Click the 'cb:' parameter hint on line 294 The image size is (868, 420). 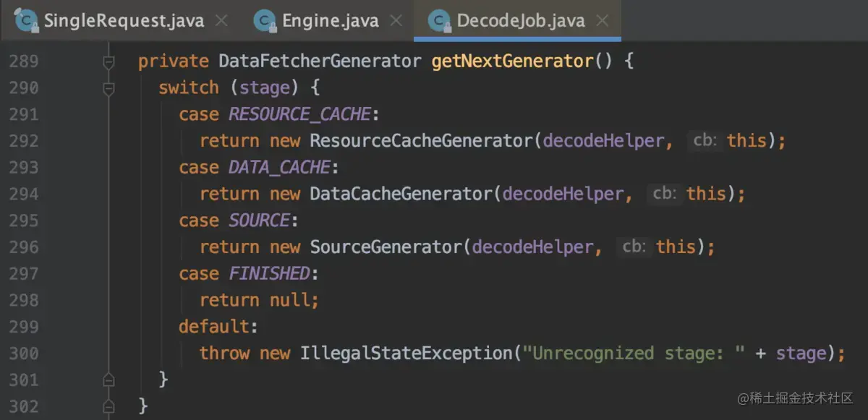coord(663,194)
